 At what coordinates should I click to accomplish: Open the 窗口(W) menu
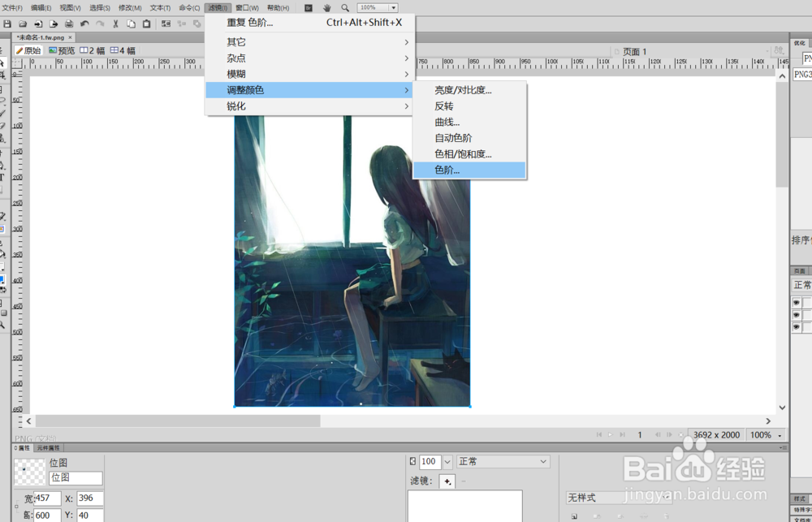(x=247, y=8)
